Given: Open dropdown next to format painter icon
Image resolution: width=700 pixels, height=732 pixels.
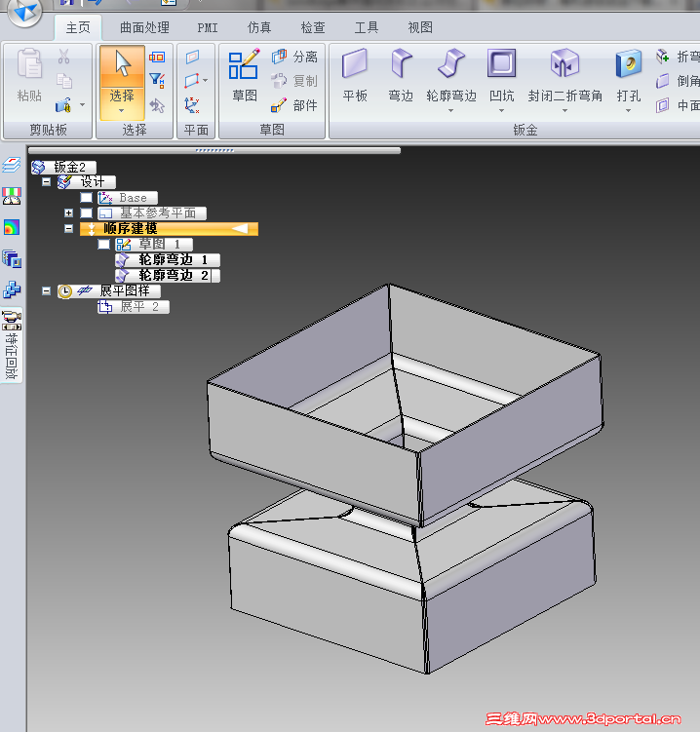Looking at the screenshot, I should pos(83,105).
